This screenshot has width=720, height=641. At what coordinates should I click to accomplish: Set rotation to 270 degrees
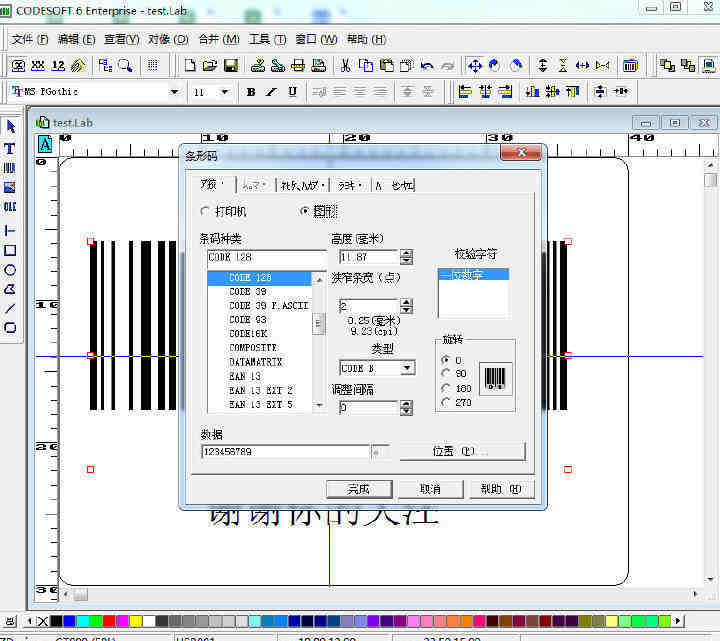point(445,402)
